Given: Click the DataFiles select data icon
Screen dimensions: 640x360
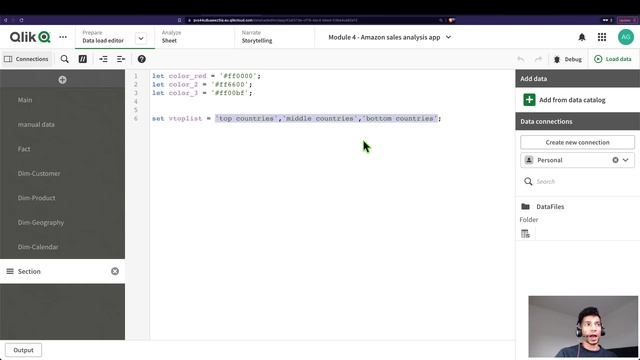Looking at the screenshot, I should (526, 234).
